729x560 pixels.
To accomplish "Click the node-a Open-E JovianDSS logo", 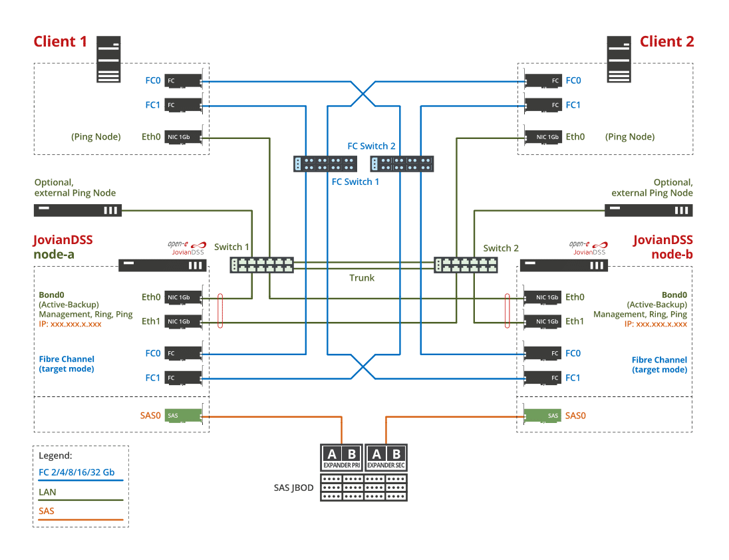I will pyautogui.click(x=187, y=248).
